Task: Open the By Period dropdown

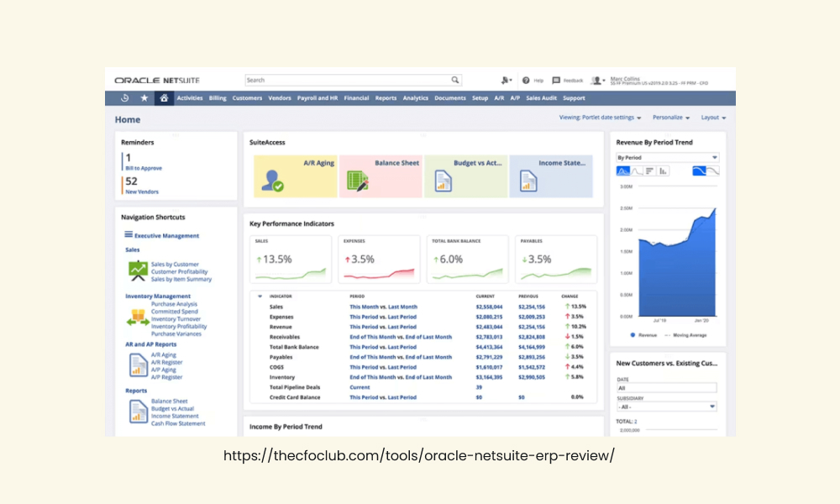Action: coord(667,157)
